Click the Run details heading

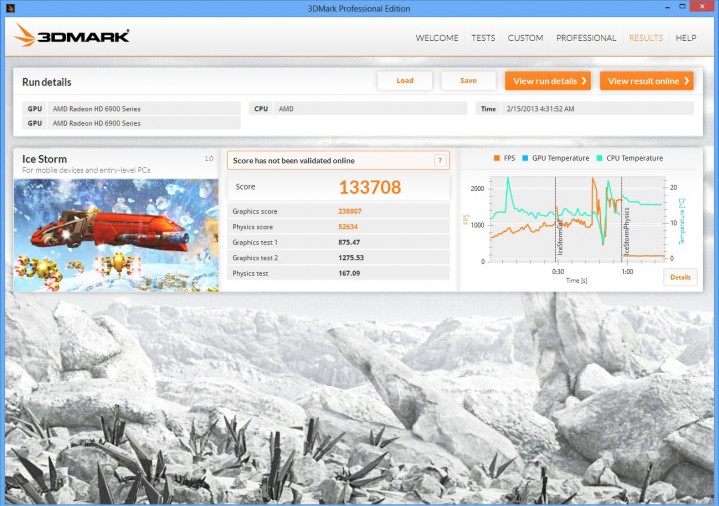coord(47,82)
